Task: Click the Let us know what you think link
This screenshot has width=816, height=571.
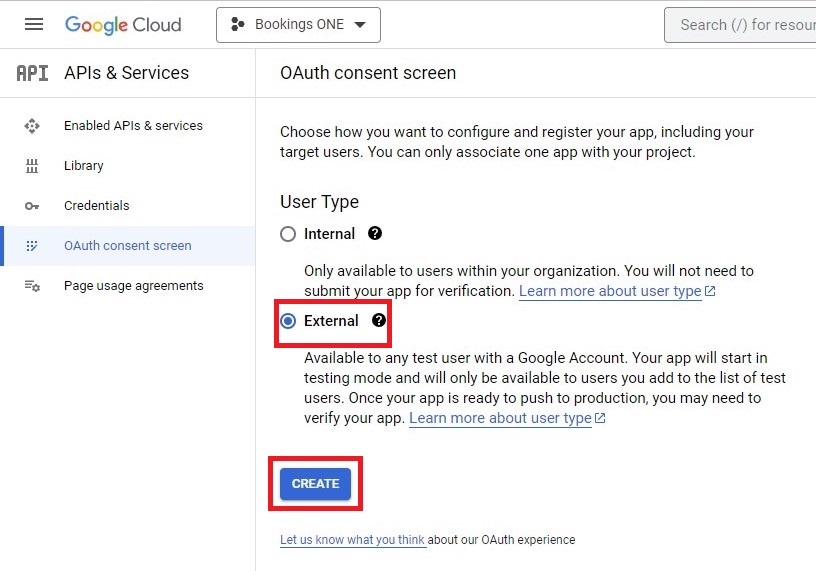Action: tap(352, 540)
